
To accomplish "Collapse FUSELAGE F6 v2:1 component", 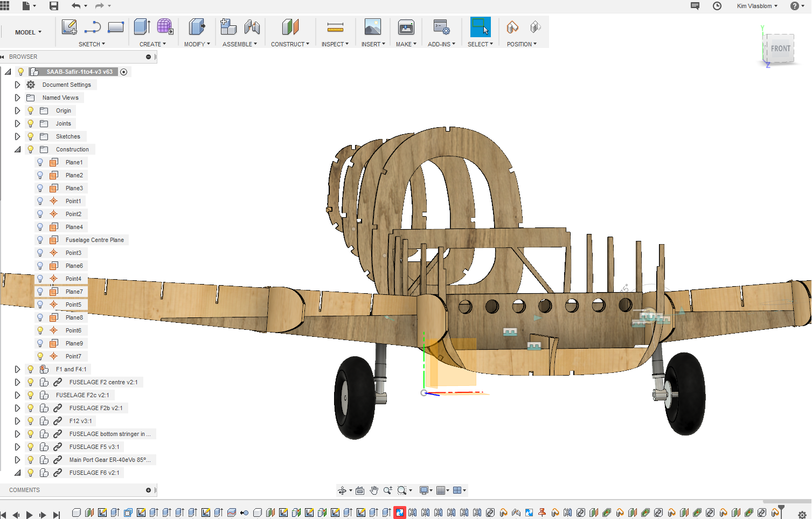I will click(17, 473).
